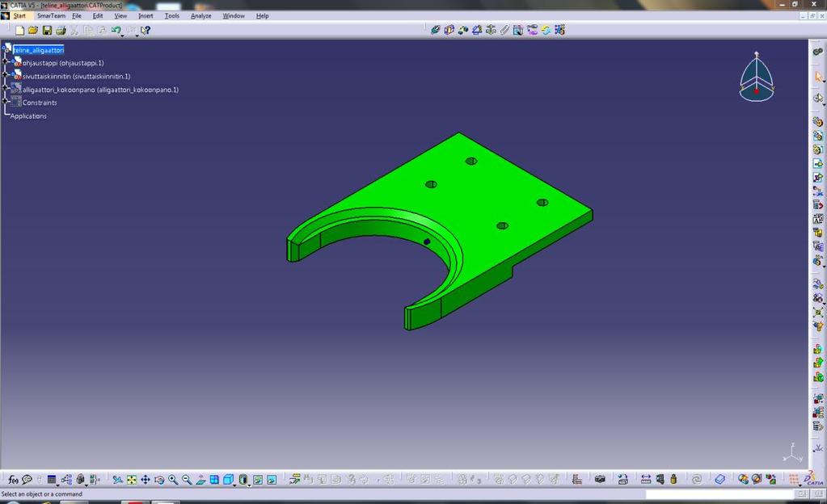Click the Isometric View cube icon
This screenshot has width=827, height=504.
click(x=228, y=479)
